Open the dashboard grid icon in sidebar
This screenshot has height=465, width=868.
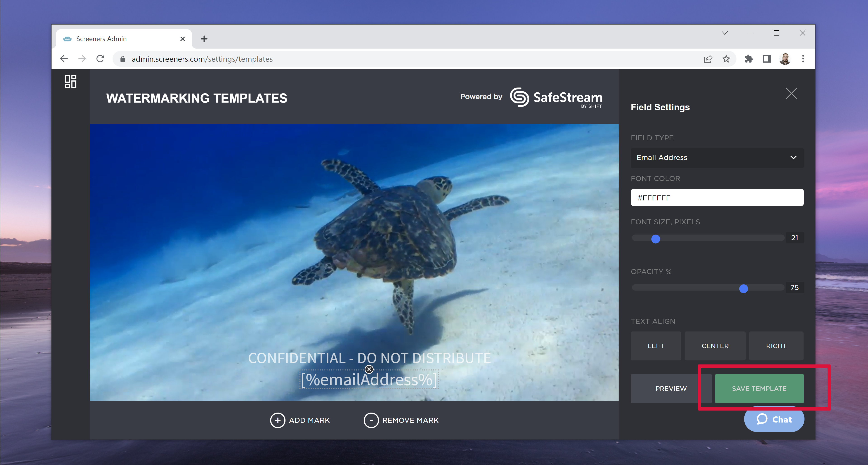71,82
